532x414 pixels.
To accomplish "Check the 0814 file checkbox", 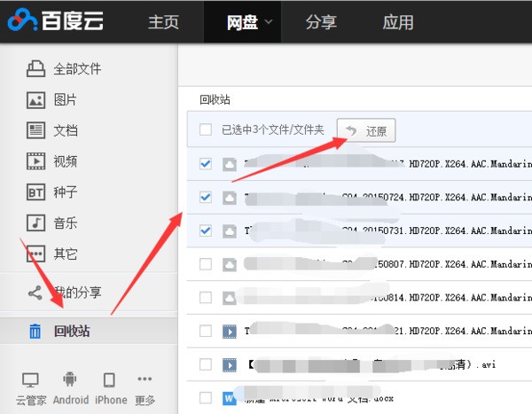I will point(206,298).
